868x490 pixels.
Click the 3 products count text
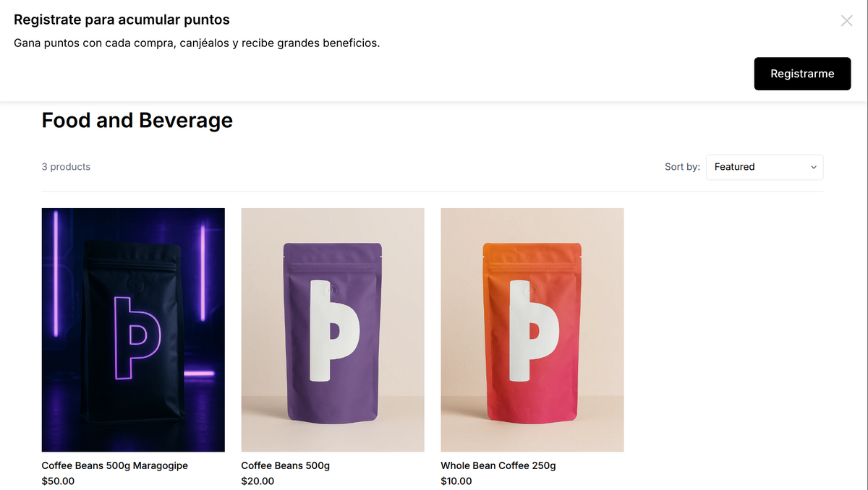coord(66,167)
